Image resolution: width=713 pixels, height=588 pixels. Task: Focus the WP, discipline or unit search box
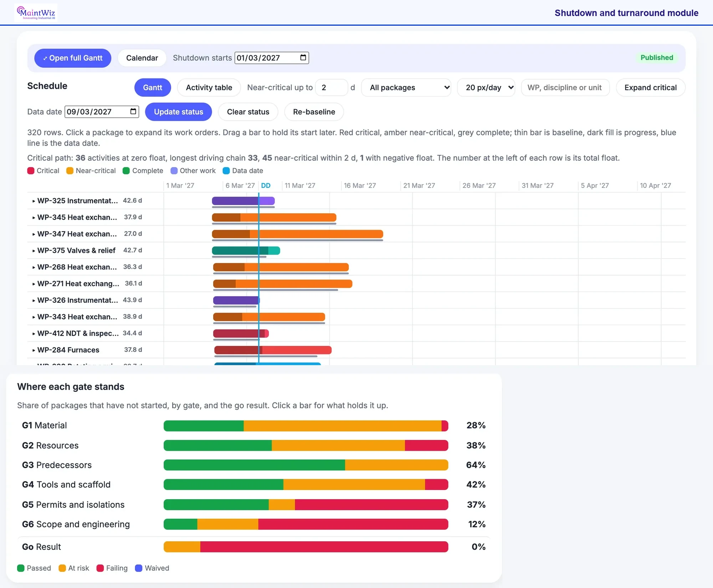coord(565,87)
